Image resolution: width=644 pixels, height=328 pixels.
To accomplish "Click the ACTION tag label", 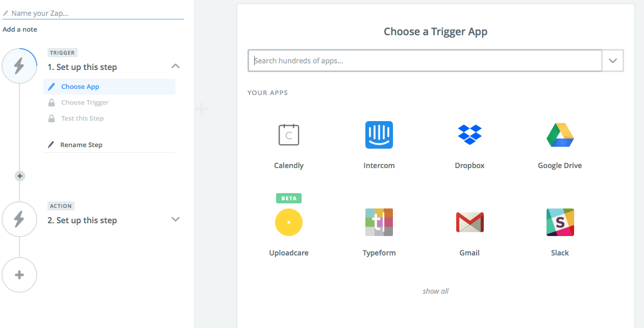I will 61,206.
